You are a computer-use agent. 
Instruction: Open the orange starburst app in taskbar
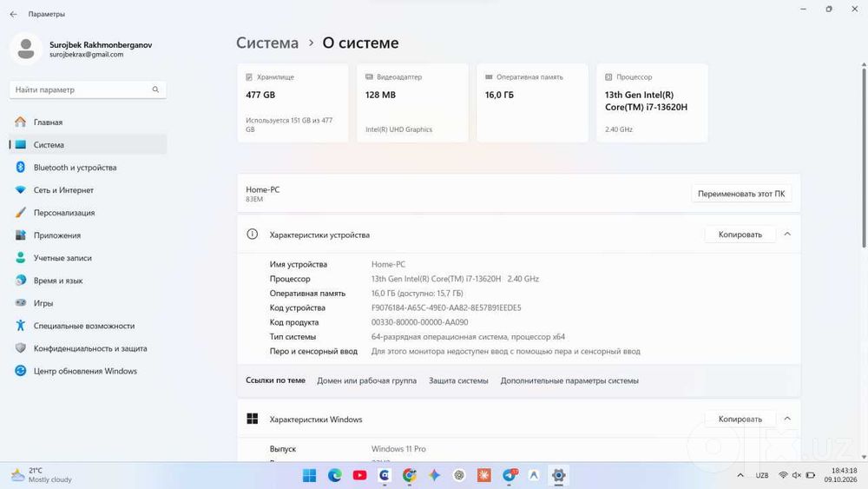tap(483, 475)
